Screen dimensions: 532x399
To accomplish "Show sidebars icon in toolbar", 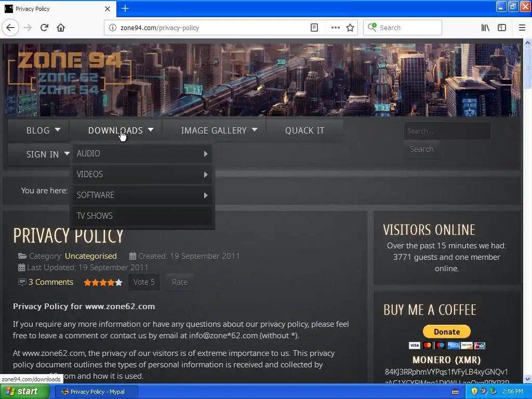I will (502, 28).
